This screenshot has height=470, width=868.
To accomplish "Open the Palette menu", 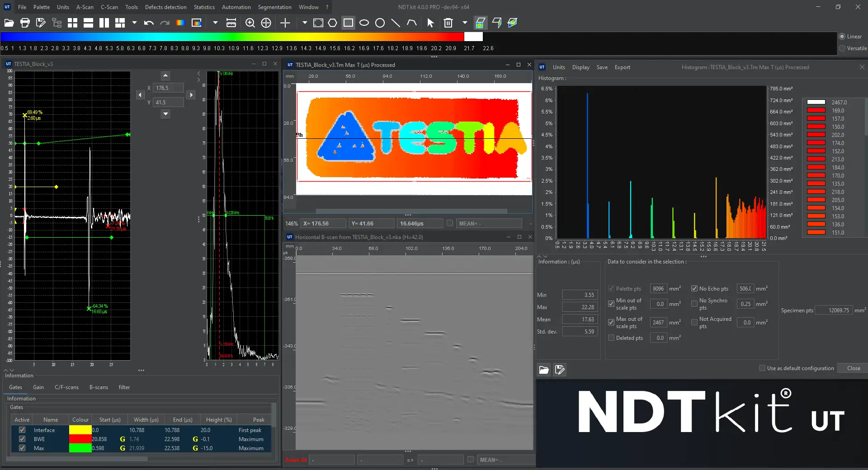I will (42, 7).
